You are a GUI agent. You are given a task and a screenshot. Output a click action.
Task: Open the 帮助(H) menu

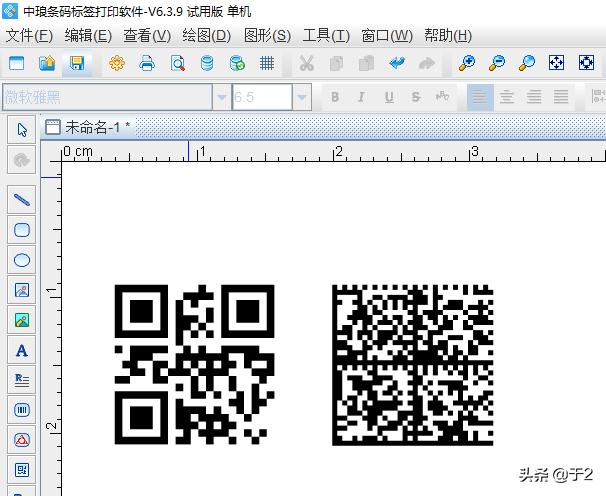[448, 36]
